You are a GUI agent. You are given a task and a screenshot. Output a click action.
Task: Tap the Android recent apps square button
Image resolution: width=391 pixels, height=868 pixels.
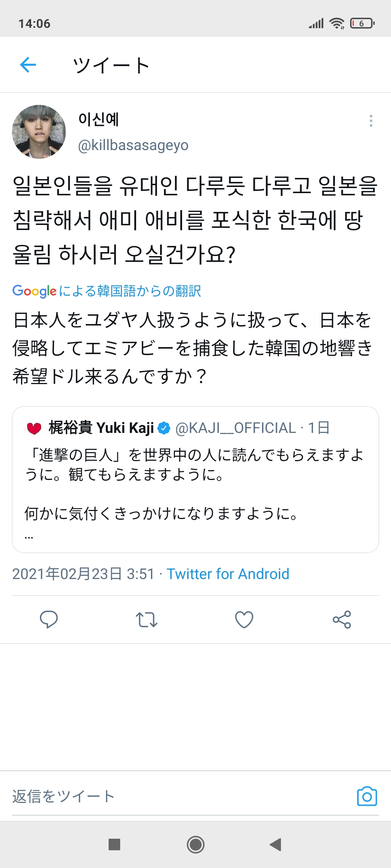114,844
